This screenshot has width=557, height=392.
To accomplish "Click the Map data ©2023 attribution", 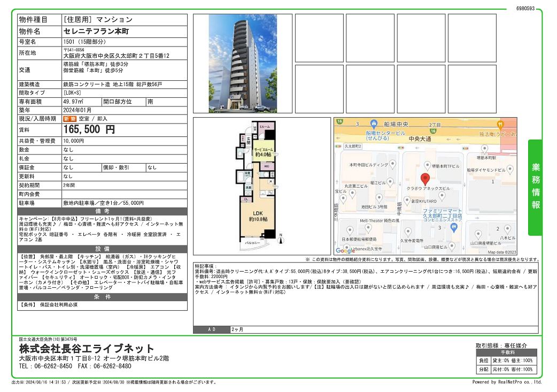I will click(502, 252).
